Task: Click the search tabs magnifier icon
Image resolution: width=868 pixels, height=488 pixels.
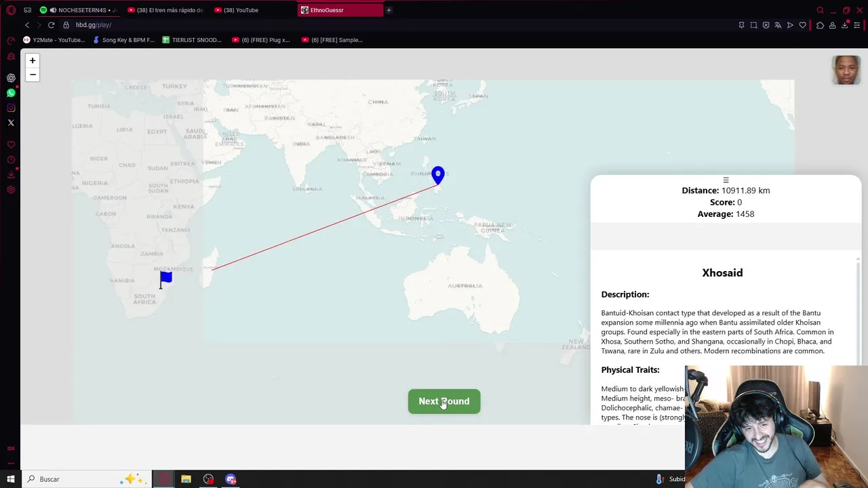Action: coord(820,10)
